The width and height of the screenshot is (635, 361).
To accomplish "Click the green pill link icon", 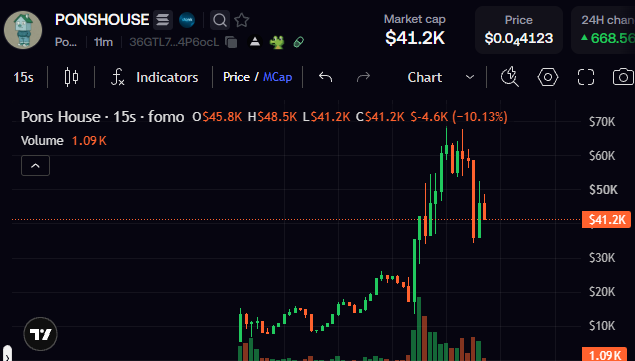I will point(299,42).
